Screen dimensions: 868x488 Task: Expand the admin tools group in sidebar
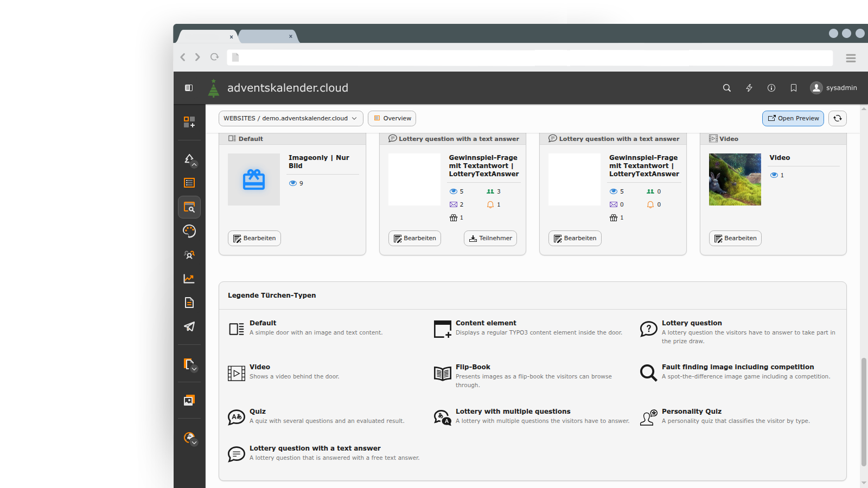tap(189, 438)
